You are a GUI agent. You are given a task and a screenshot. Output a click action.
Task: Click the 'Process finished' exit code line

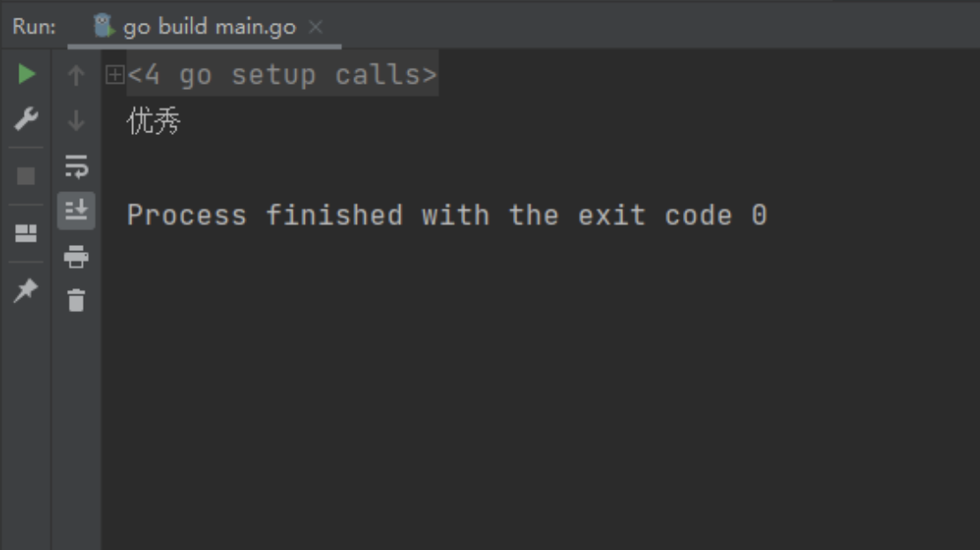coord(447,216)
